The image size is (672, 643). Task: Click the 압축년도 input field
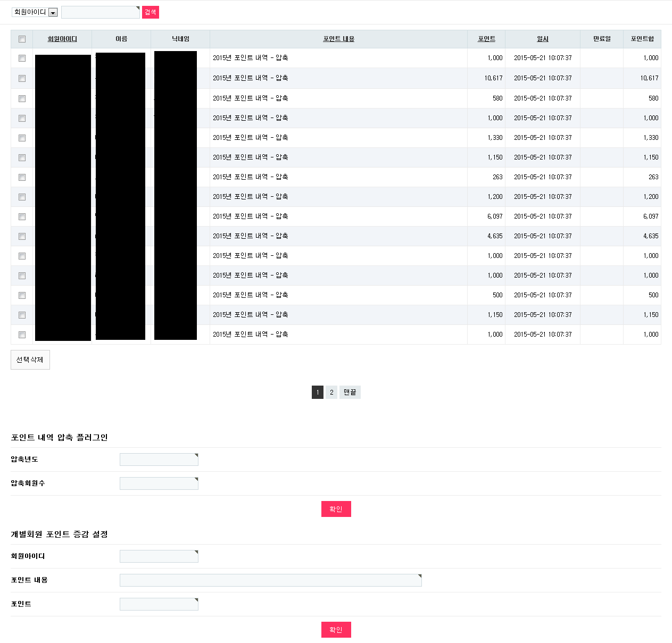(x=159, y=459)
